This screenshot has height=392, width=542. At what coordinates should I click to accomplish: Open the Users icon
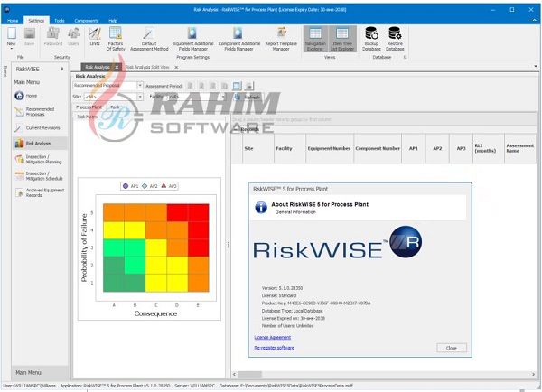click(x=74, y=37)
